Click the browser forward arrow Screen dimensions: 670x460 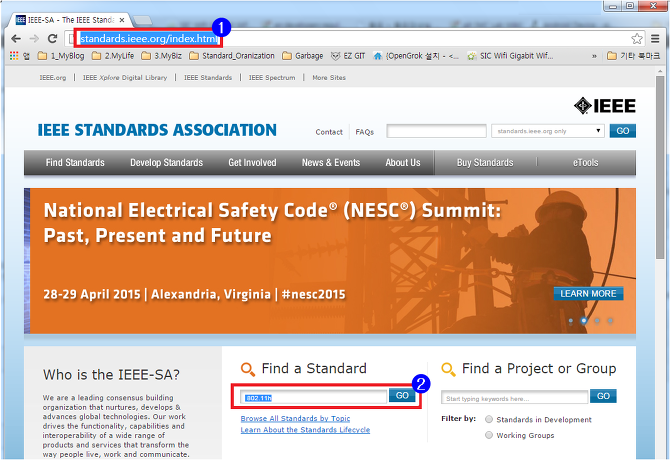tap(34, 39)
